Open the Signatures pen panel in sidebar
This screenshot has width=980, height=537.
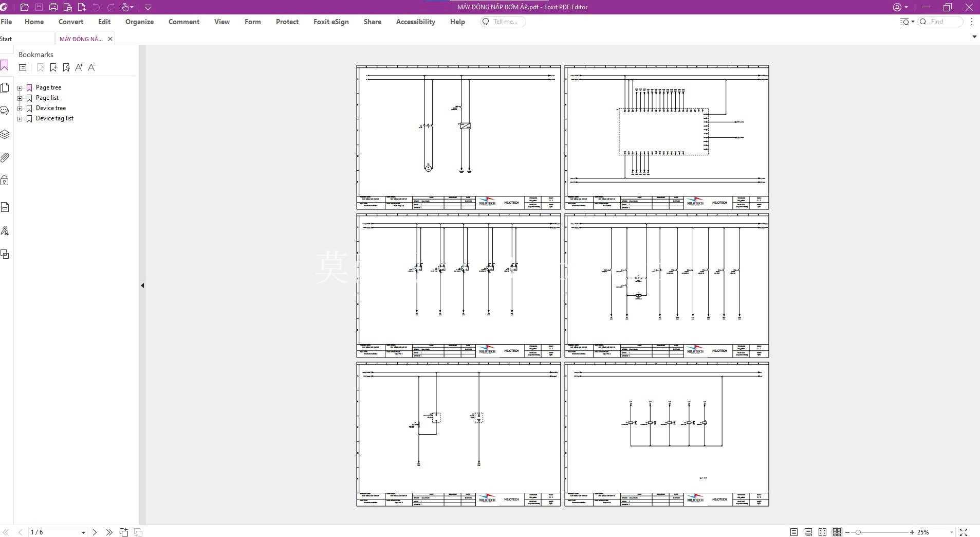click(5, 231)
